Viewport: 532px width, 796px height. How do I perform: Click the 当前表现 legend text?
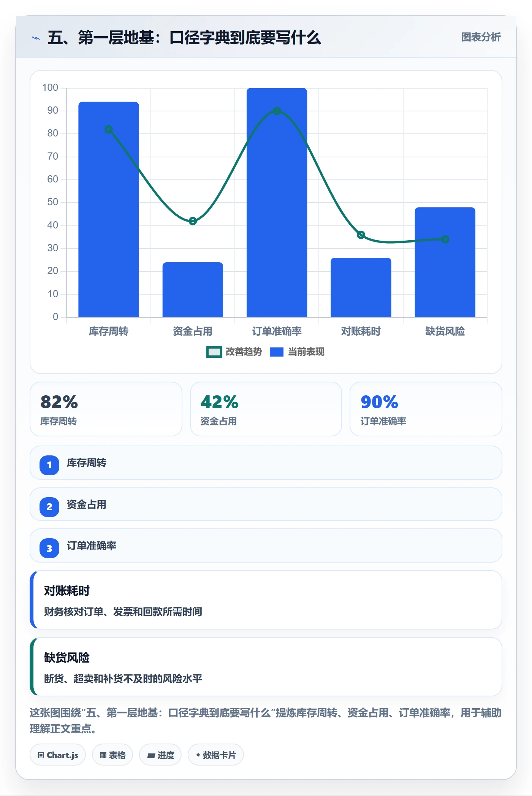[306, 352]
